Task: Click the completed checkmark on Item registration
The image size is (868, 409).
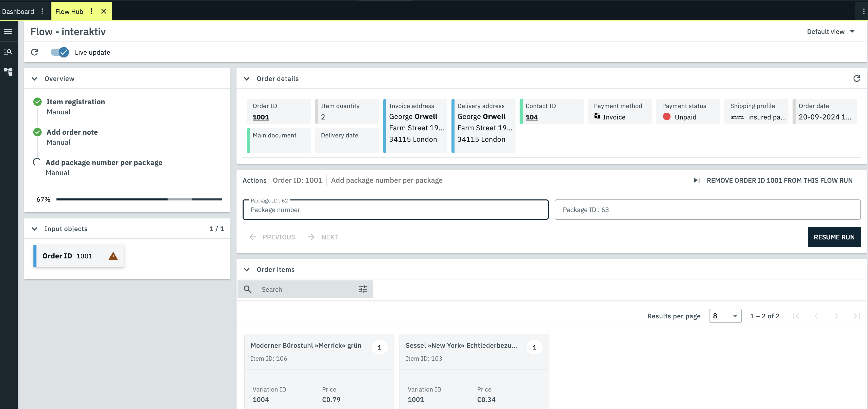Action: (37, 101)
